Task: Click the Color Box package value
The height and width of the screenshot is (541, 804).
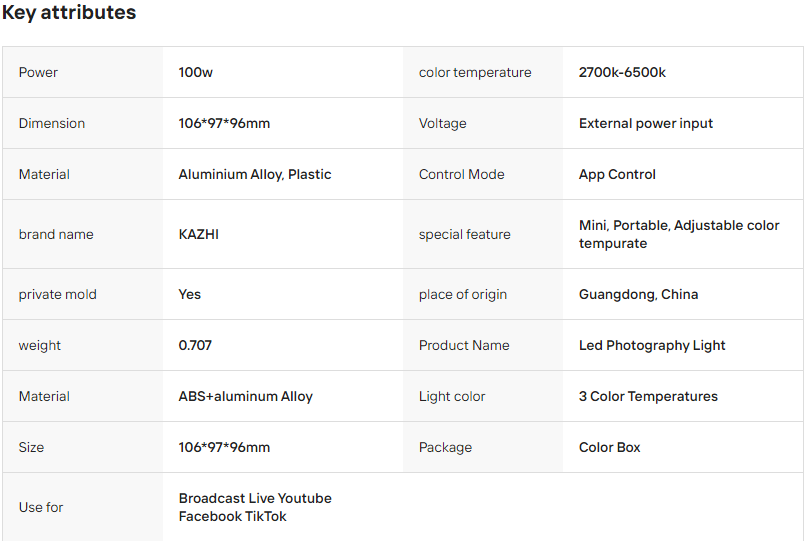Action: pyautogui.click(x=609, y=447)
